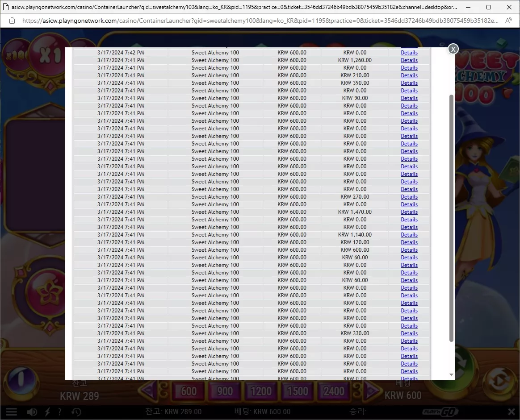Screen dimensions: 520x420
Task: Open Details for the KRW 90.00 win
Action: [409, 98]
